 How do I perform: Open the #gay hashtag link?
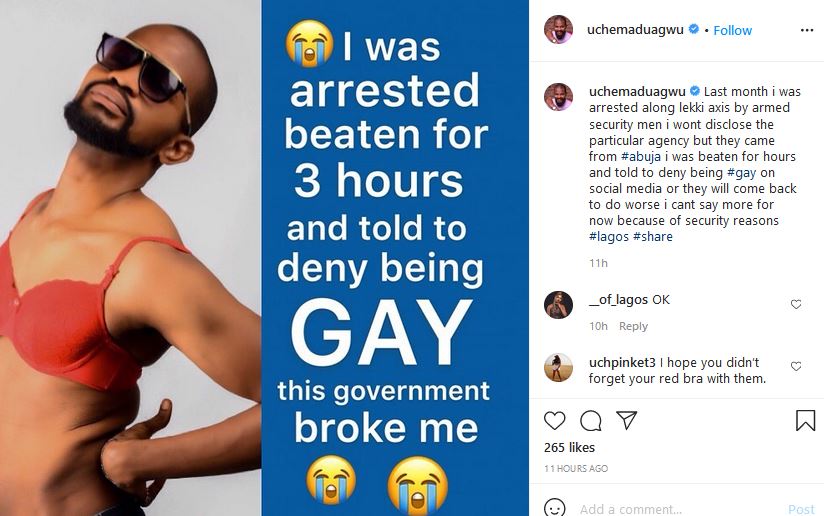[741, 173]
